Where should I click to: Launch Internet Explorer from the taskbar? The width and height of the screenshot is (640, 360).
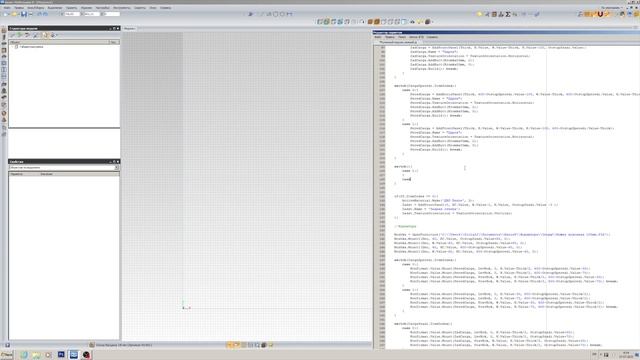(x=24, y=355)
